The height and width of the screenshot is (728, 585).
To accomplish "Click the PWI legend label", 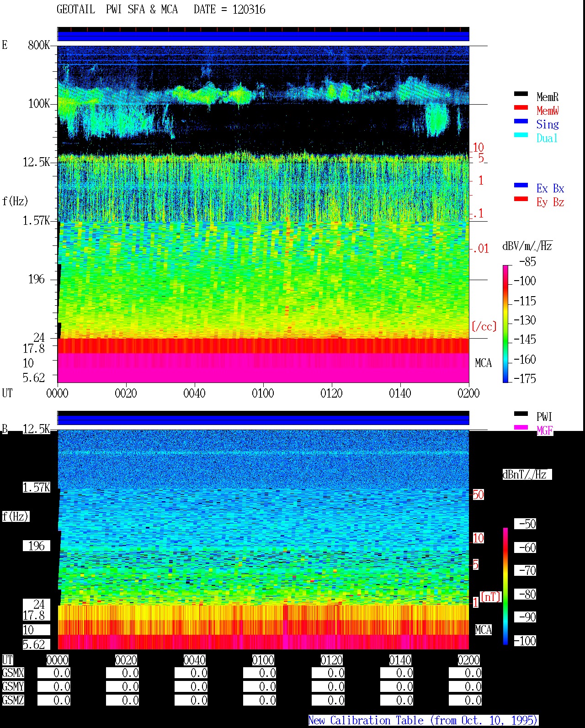I will coord(544,417).
